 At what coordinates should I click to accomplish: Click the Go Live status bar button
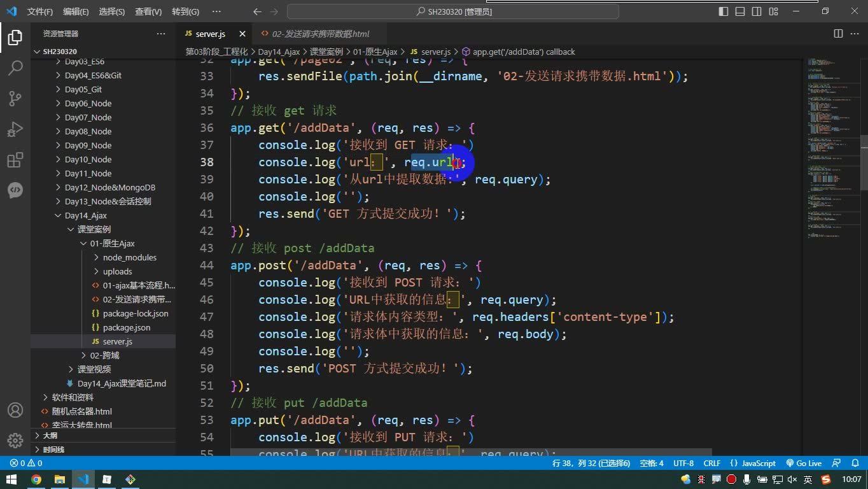[804, 464]
